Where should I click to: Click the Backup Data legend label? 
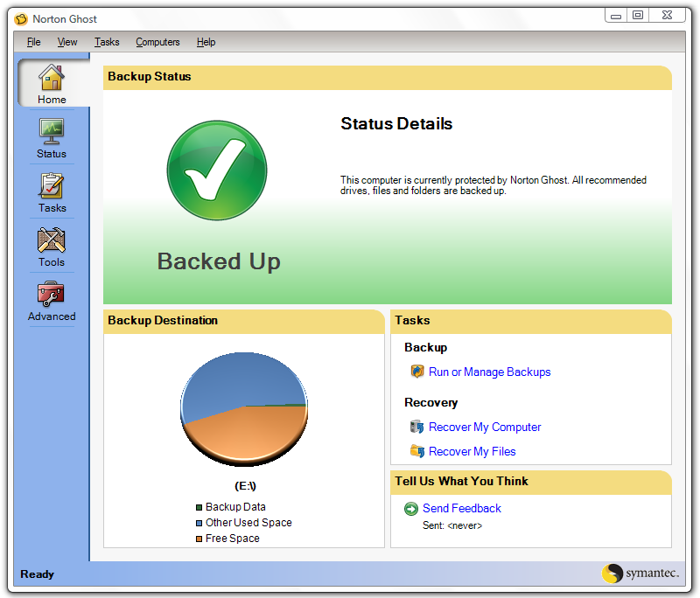(235, 507)
